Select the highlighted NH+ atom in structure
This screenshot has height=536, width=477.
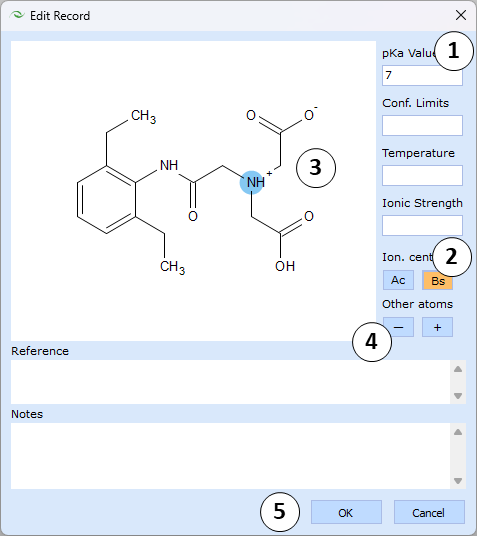(252, 182)
